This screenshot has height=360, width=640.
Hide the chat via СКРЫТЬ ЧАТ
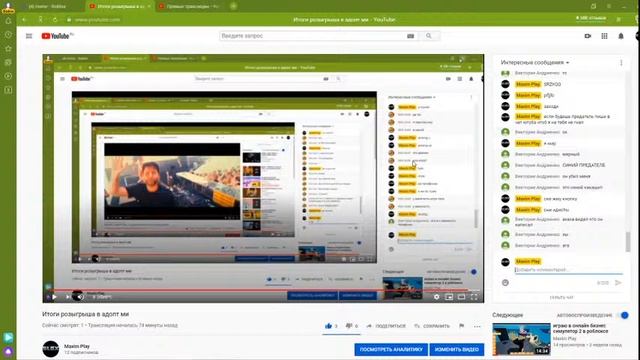[561, 298]
